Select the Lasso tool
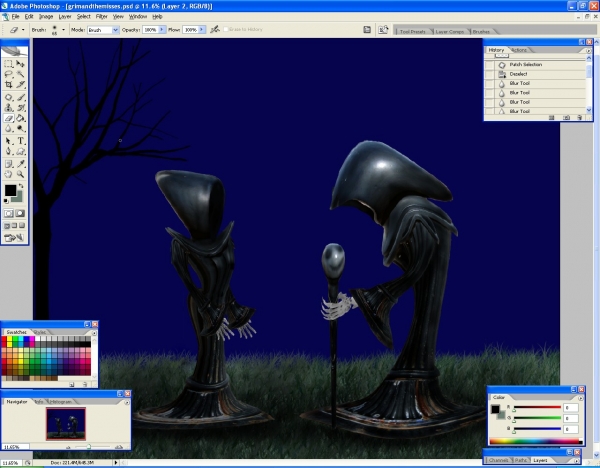This screenshot has width=600, height=468. coord(8,74)
